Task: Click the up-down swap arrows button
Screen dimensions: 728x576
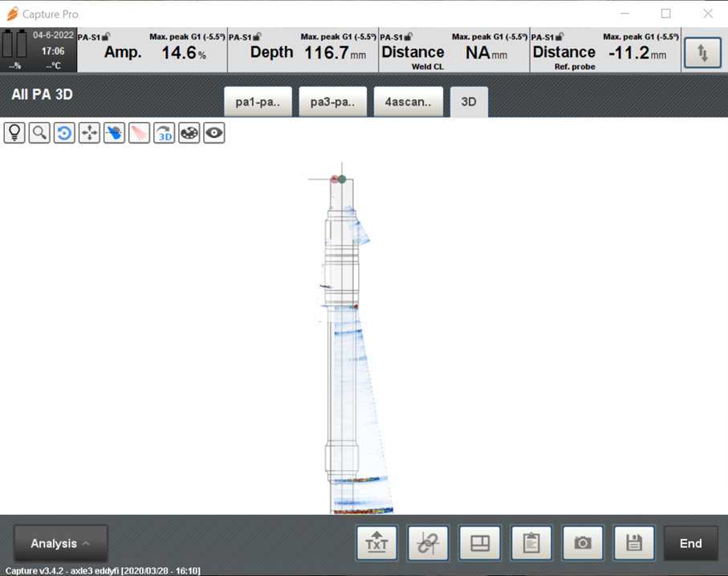Action: 703,53
